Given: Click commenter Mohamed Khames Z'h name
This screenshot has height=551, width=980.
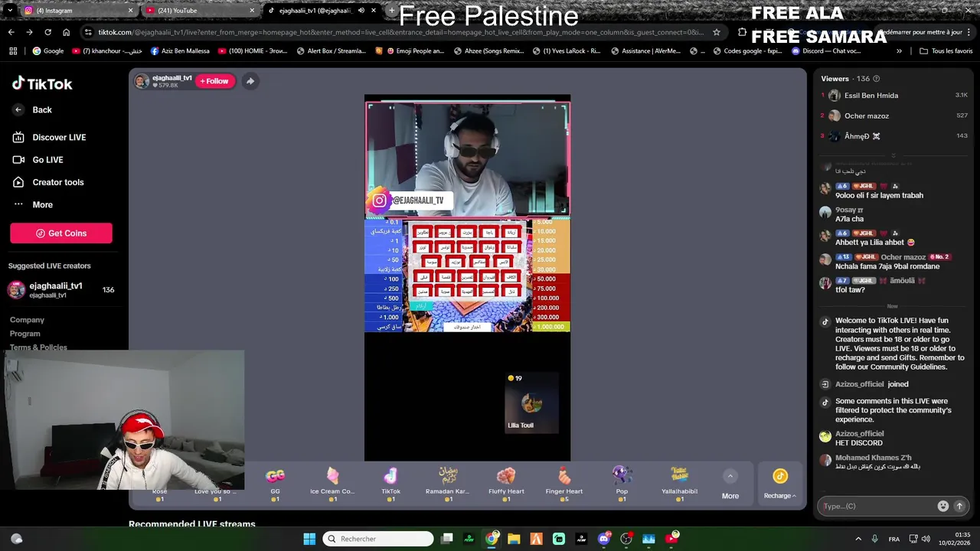Looking at the screenshot, I should click(873, 458).
